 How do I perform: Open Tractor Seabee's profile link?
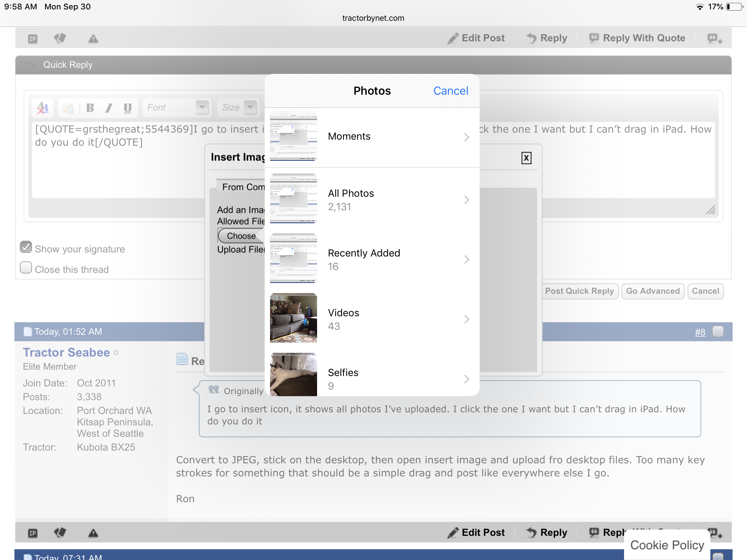pyautogui.click(x=67, y=353)
